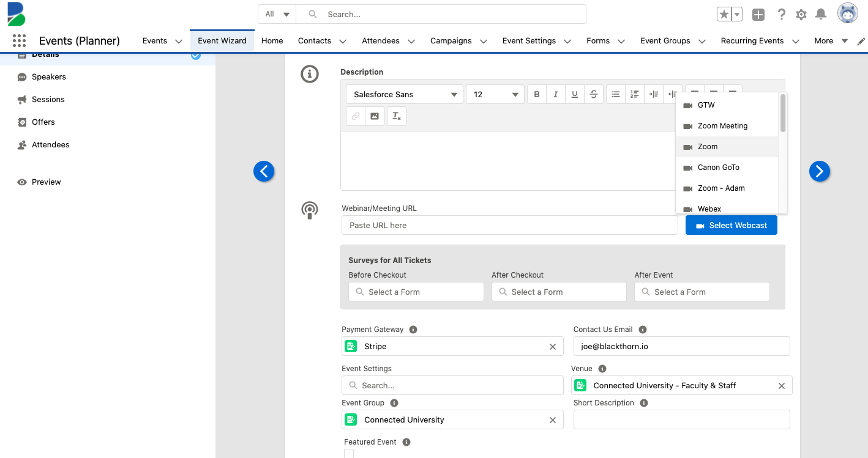Viewport: 868px width, 458px height.
Task: Toggle italic formatting
Action: (x=556, y=94)
